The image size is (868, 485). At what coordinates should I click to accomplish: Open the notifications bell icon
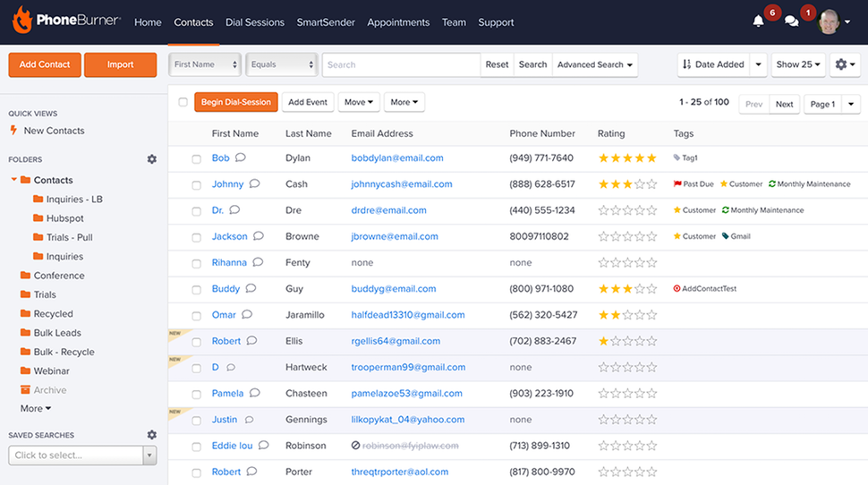(x=759, y=21)
